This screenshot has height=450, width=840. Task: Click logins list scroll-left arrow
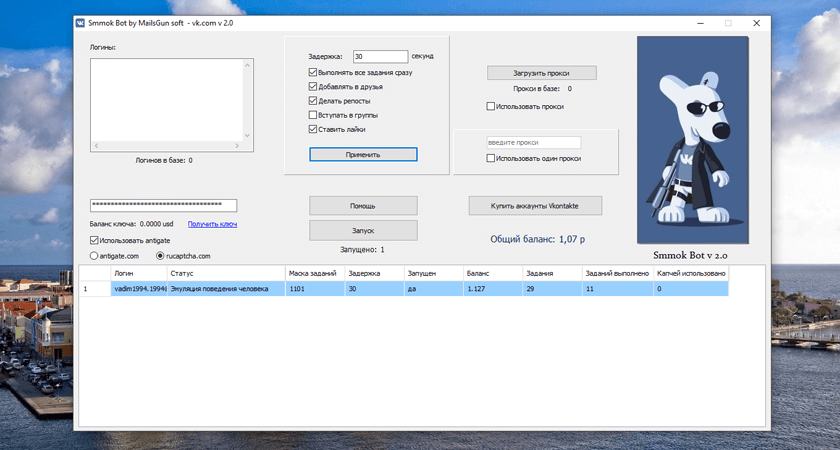point(96,146)
